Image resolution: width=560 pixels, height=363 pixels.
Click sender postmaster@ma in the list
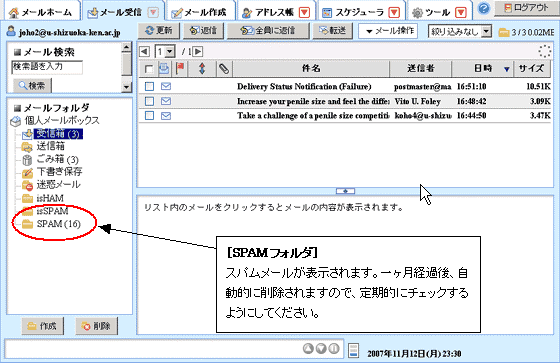(x=422, y=86)
